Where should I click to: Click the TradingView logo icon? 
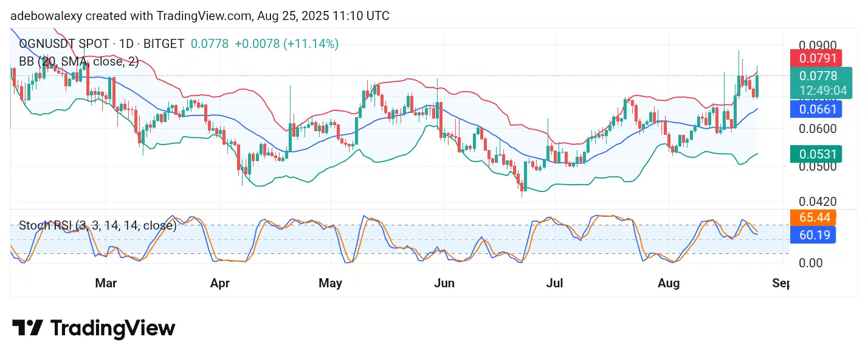point(27,328)
